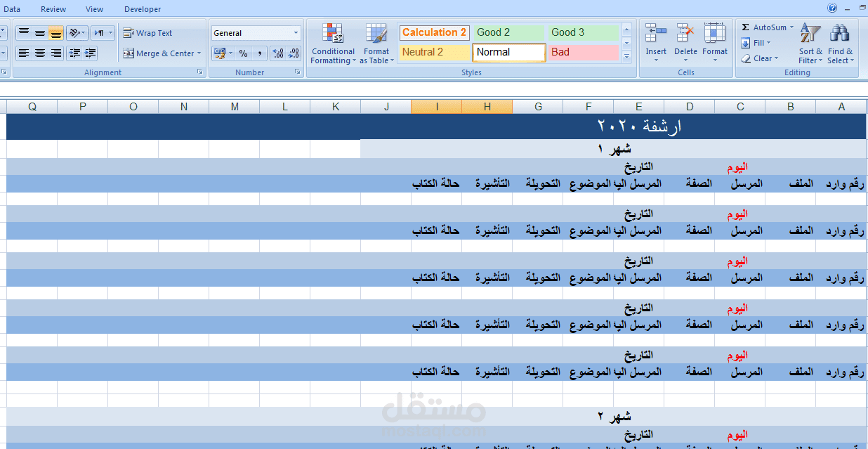This screenshot has width=868, height=449.
Task: Open the Clear menu
Action: pos(759,58)
